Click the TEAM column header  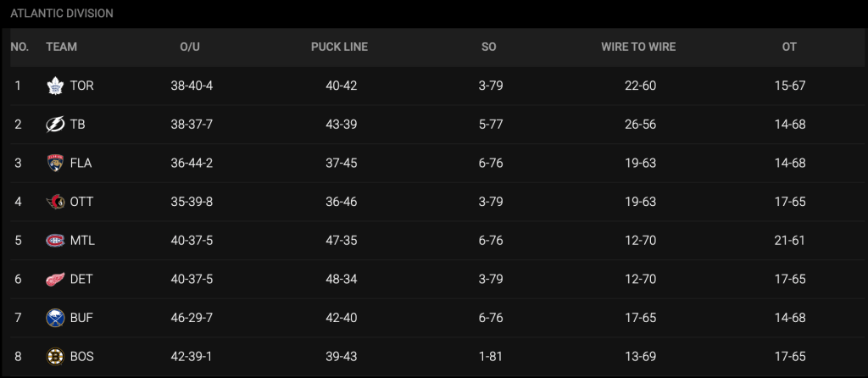point(61,47)
